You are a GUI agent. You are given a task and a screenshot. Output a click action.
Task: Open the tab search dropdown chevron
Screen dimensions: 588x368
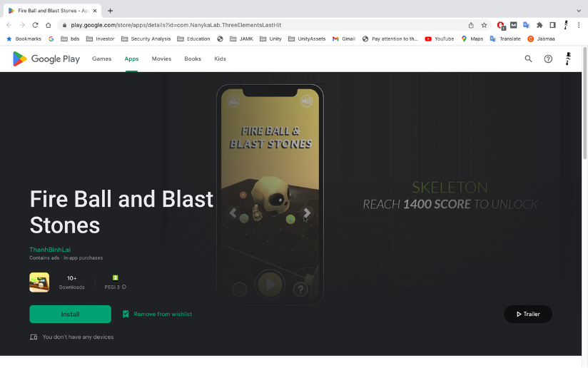tap(578, 11)
